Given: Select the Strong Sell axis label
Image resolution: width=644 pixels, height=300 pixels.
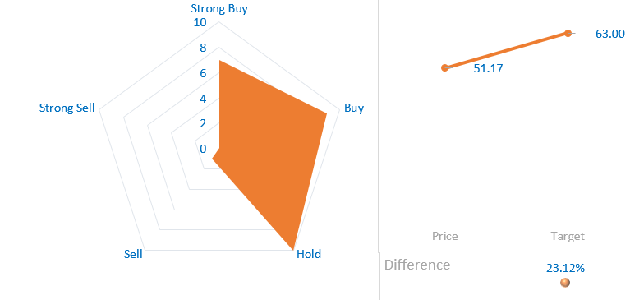Looking at the screenshot, I should coord(67,108).
